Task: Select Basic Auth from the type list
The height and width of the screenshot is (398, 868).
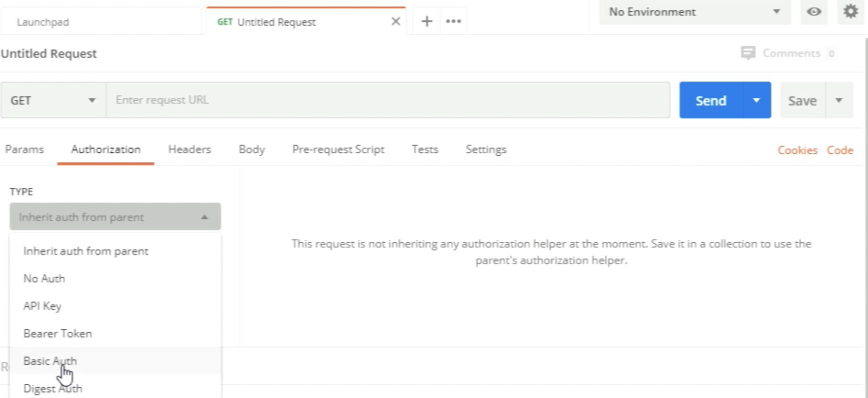Action: (50, 361)
